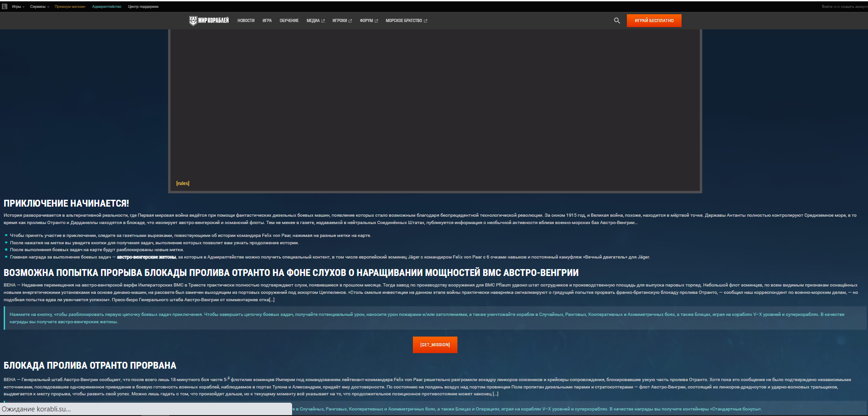Screen dimensions: 868x416
Task: Click the bold австро-венгерские жетоны text
Action: [147, 257]
